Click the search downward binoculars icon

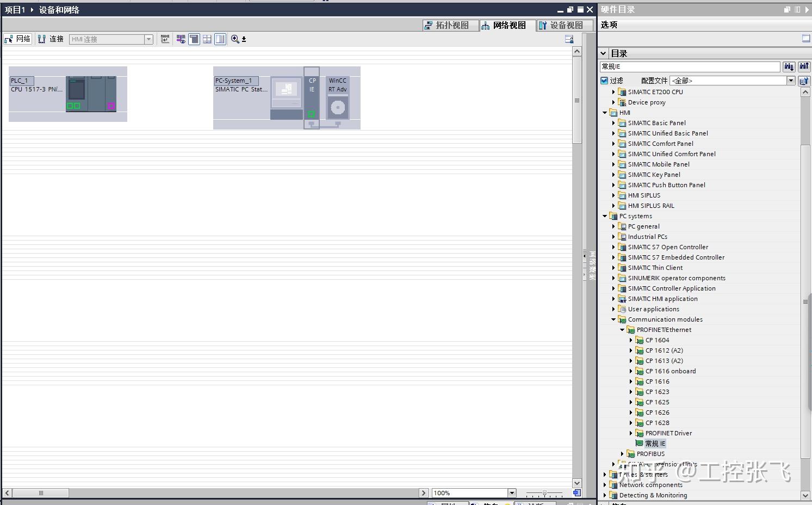pyautogui.click(x=789, y=66)
